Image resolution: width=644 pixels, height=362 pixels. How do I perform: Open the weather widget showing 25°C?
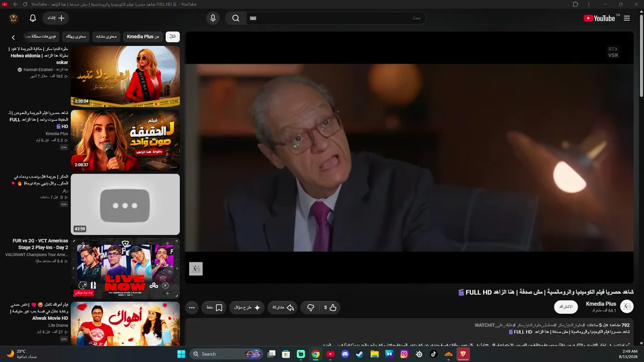pos(21,354)
